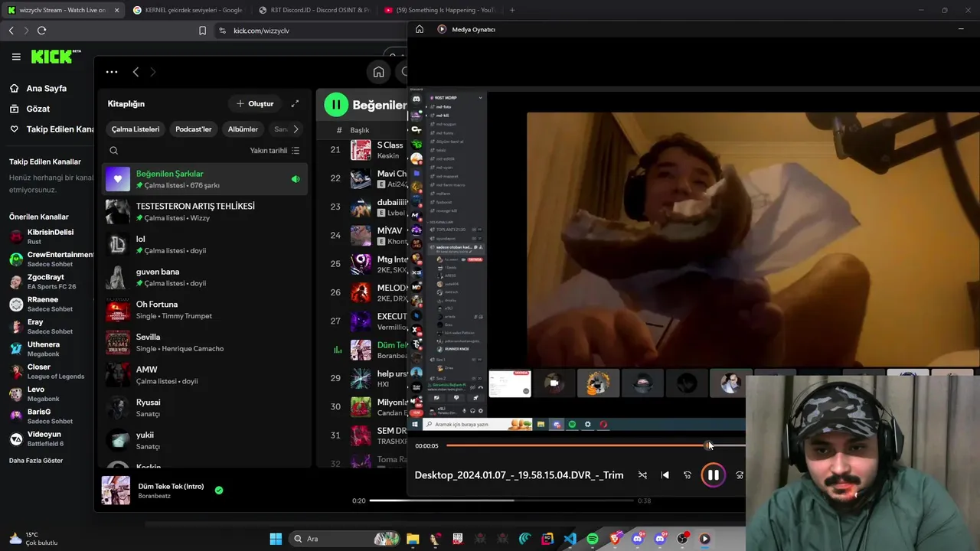Viewport: 980px width, 551px height.
Task: Toggle Podcast'ler filter chip
Action: pyautogui.click(x=194, y=129)
